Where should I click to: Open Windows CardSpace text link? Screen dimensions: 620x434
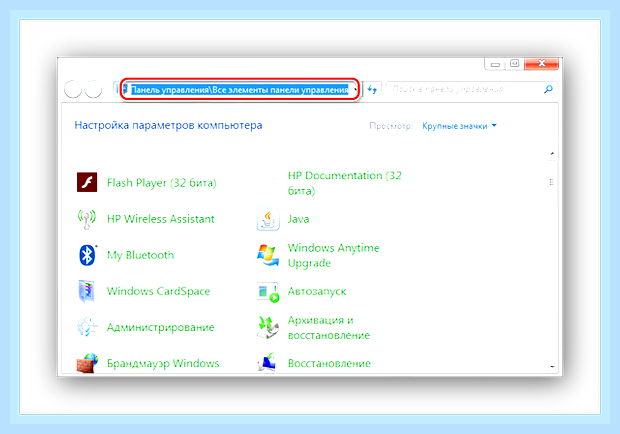158,291
